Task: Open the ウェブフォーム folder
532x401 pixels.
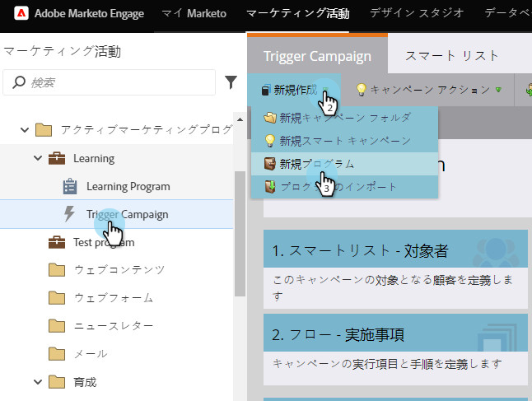Action: pyautogui.click(x=114, y=298)
